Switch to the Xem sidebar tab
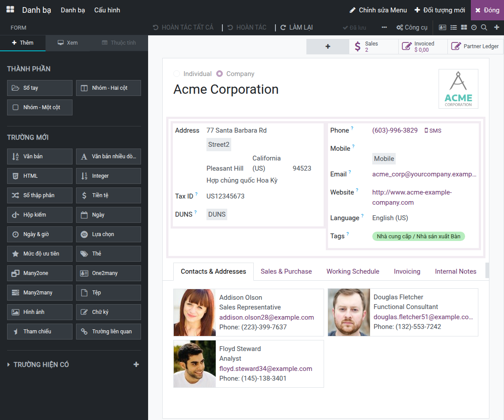Image resolution: width=504 pixels, height=420 pixels. (68, 43)
